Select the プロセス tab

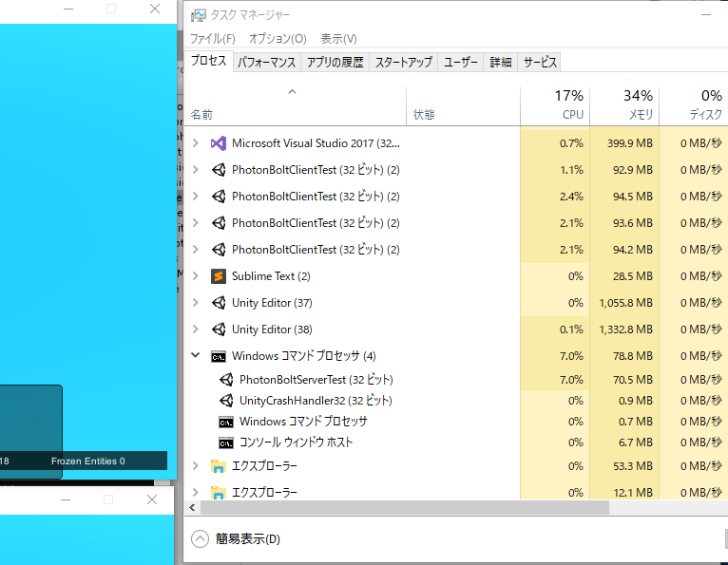click(208, 61)
